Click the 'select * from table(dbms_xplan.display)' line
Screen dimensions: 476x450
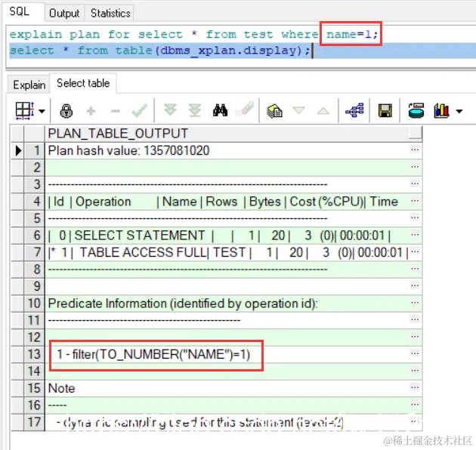[160, 51]
